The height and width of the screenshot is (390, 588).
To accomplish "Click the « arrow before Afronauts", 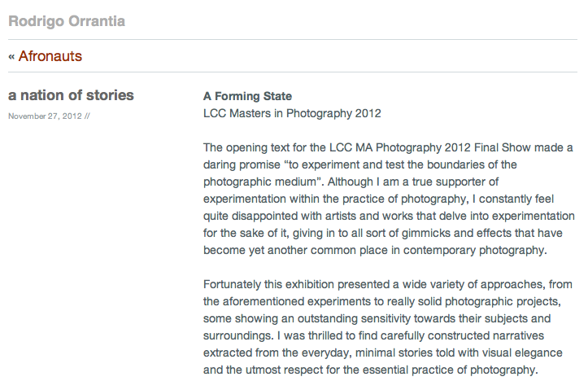I will [11, 57].
